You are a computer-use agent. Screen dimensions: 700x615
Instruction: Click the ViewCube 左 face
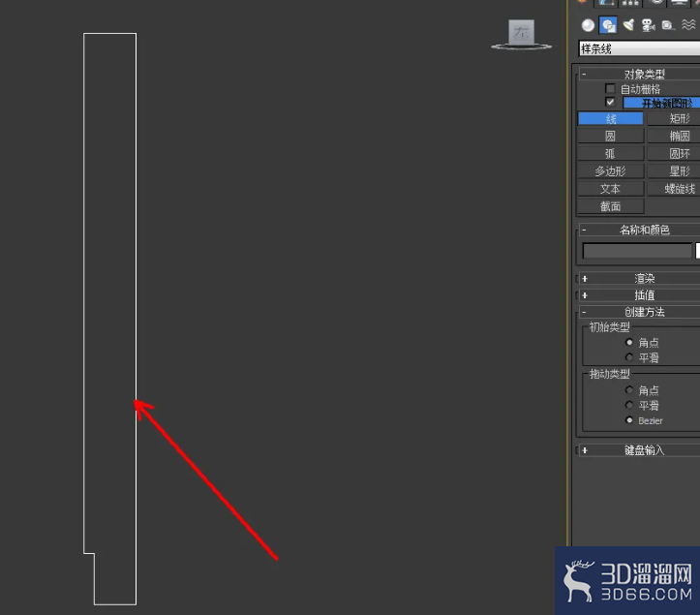click(x=522, y=32)
